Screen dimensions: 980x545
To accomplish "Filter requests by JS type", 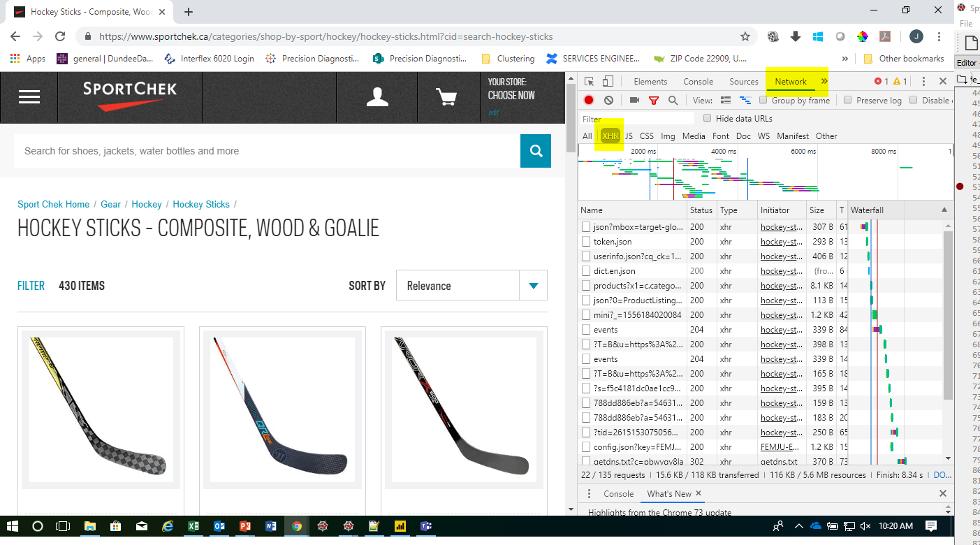I will [x=629, y=136].
